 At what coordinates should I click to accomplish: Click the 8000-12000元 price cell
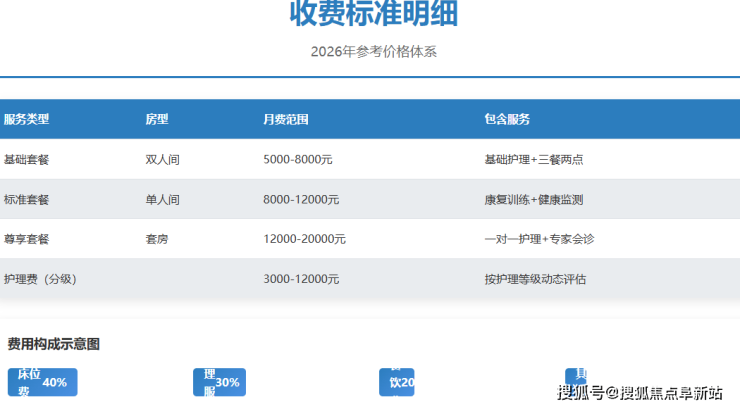(x=301, y=199)
